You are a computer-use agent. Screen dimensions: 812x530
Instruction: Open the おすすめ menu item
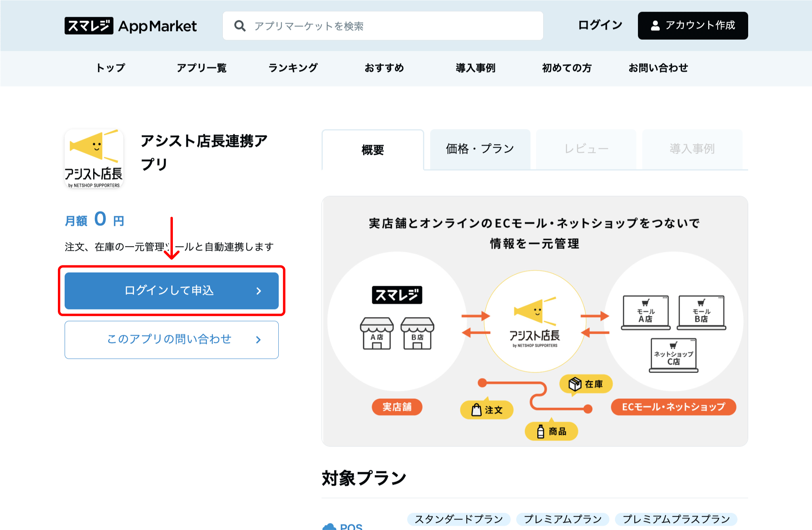coord(384,68)
